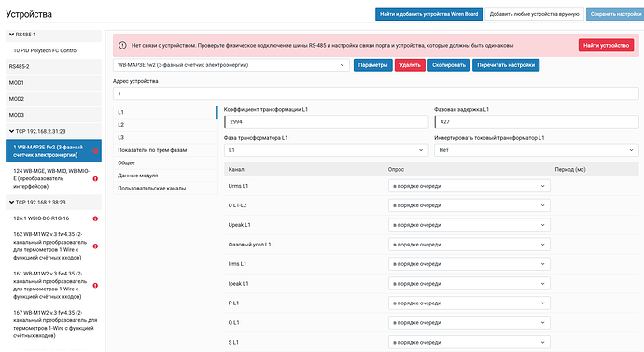
Task: Open the polling dropdown for Urms L1
Action: (469, 186)
